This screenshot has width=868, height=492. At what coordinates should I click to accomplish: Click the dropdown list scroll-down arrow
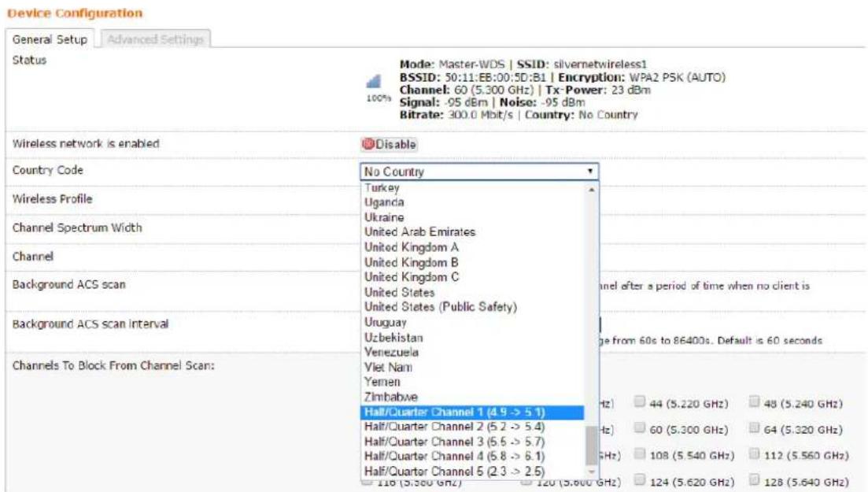click(592, 472)
